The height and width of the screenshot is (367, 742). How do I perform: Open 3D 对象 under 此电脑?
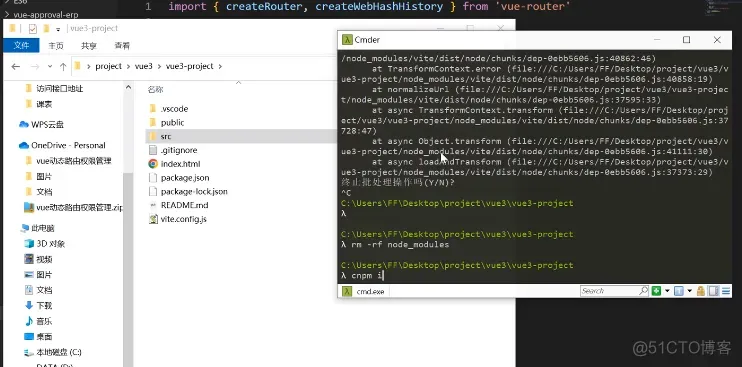[x=50, y=244]
